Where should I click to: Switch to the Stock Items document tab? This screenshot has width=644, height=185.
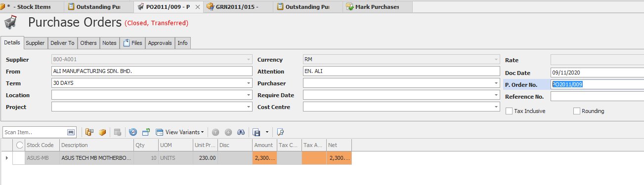pos(32,7)
